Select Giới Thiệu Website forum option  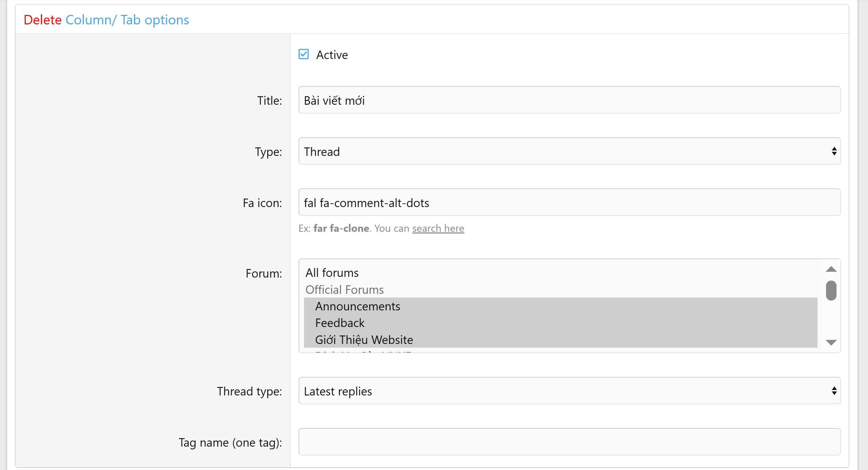click(364, 340)
